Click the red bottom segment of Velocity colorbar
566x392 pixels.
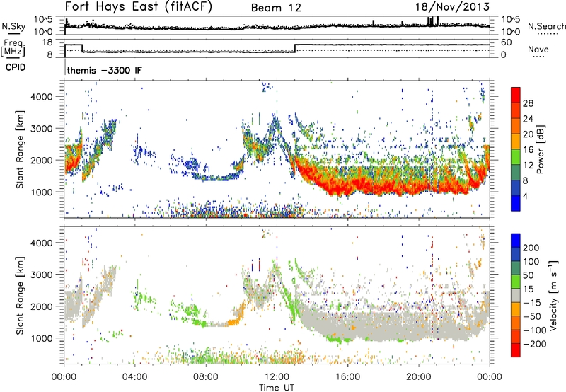tap(516, 350)
